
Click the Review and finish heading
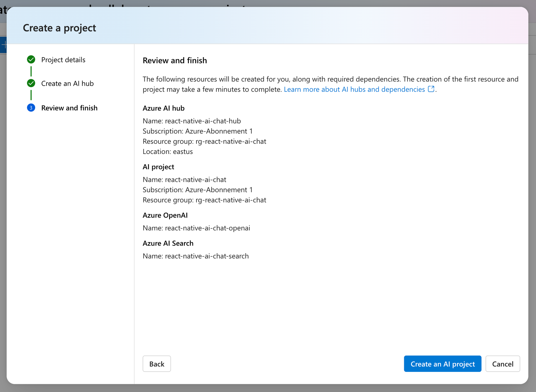(x=175, y=60)
